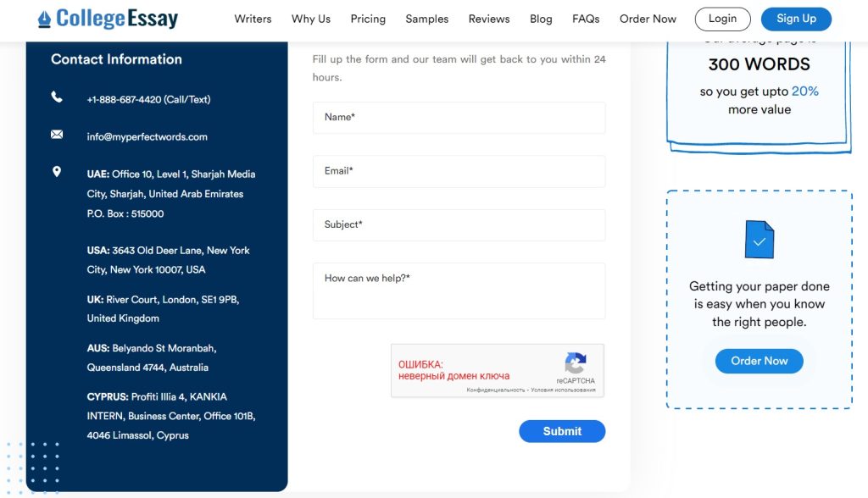Submit the contact form
Viewport: 868px width, 498px height.
click(562, 431)
